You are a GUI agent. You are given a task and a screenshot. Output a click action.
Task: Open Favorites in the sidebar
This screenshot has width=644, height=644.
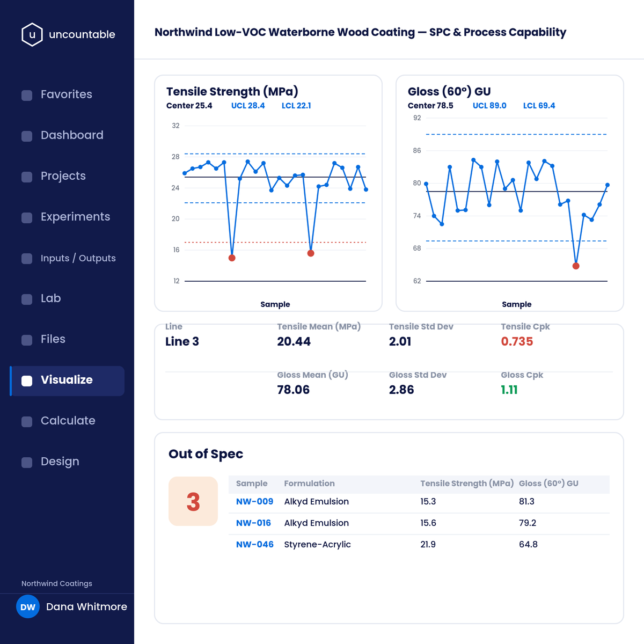pyautogui.click(x=67, y=94)
